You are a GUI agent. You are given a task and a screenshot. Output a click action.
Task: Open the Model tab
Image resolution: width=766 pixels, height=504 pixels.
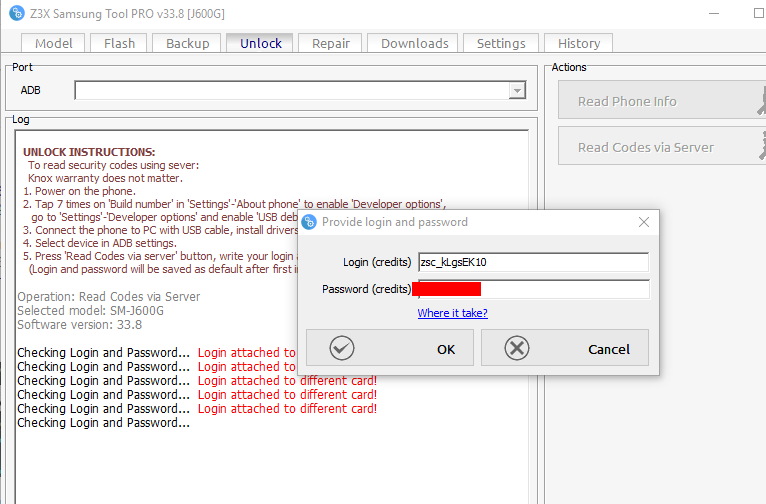(x=53, y=43)
